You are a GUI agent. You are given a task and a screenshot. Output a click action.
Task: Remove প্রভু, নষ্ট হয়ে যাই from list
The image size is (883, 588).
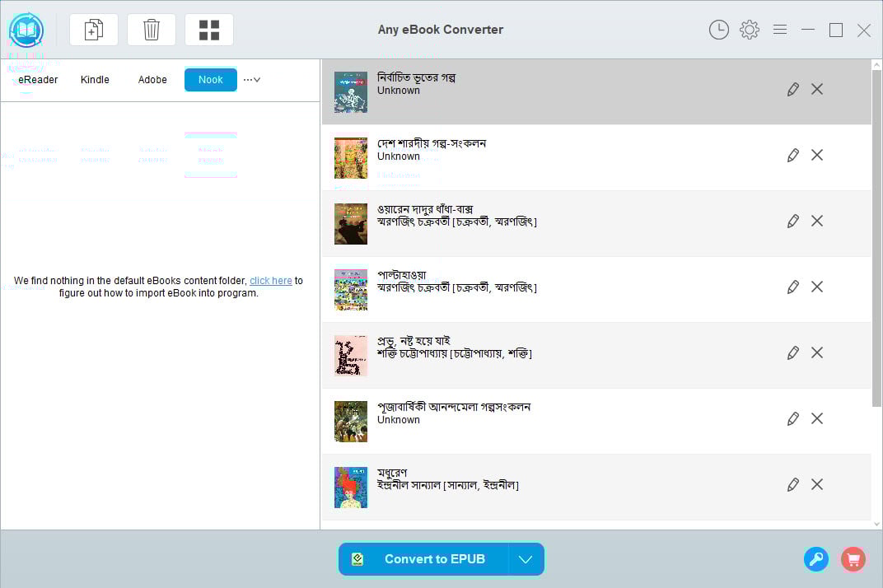pyautogui.click(x=816, y=352)
